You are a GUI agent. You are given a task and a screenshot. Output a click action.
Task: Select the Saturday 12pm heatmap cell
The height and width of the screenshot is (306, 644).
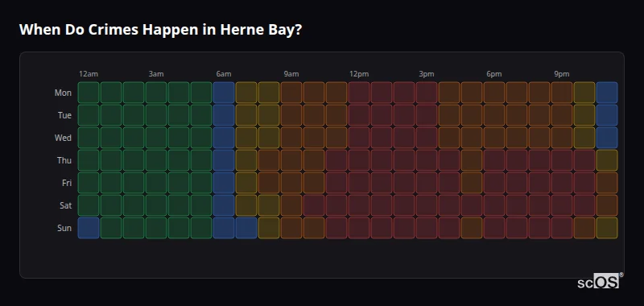[x=359, y=205]
